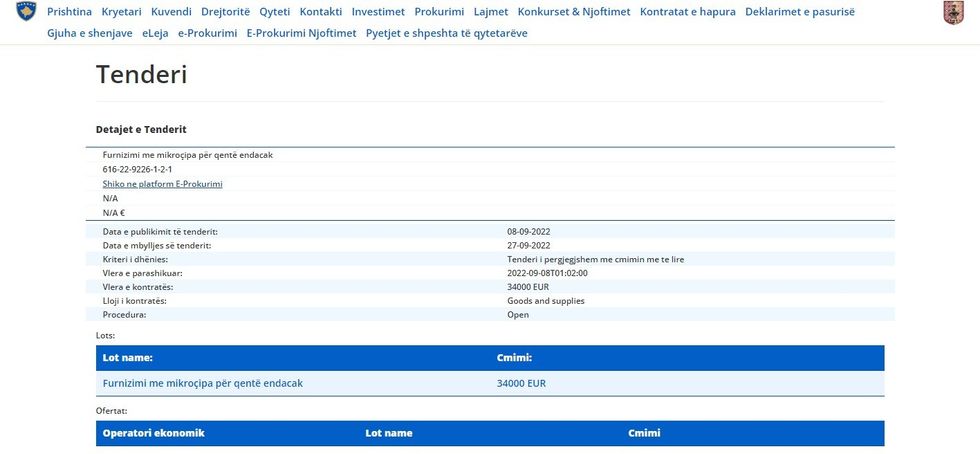Viewport: 980px width, 454px height.
Task: Click the closing date 27-09-2022
Action: [x=529, y=245]
